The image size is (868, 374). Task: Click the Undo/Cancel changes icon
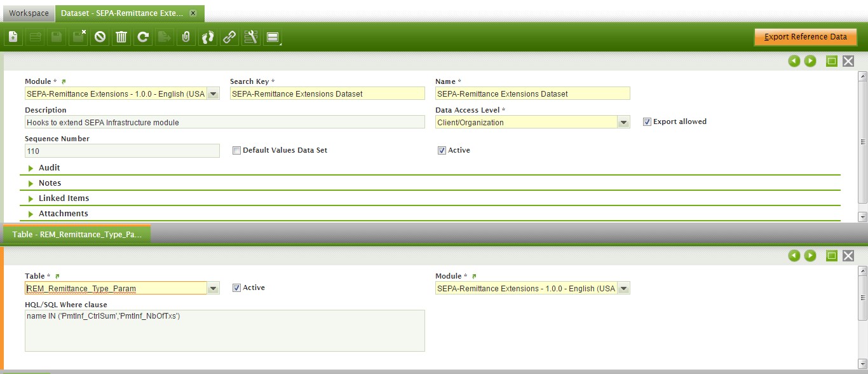100,38
